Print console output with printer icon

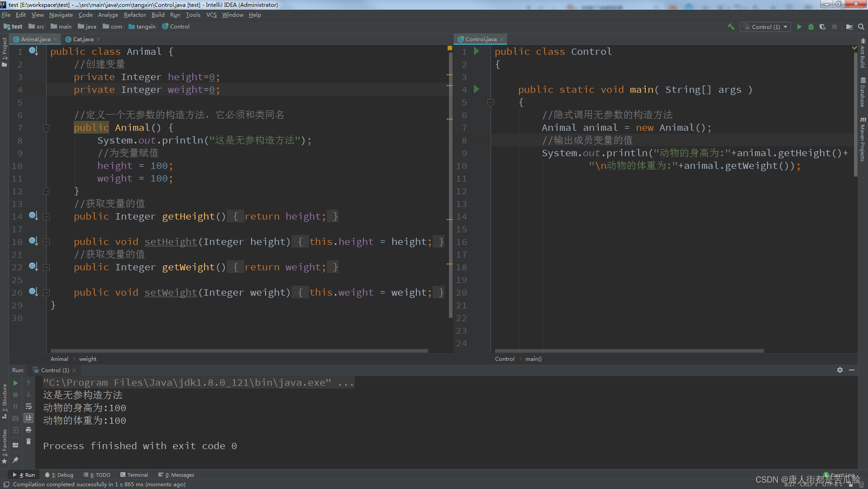coord(29,430)
